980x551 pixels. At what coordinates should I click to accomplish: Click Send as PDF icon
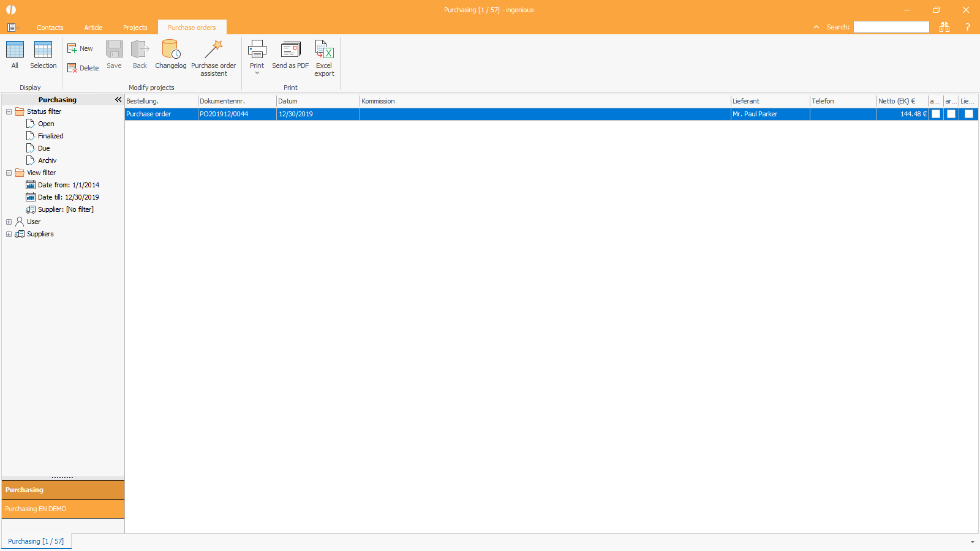click(290, 50)
